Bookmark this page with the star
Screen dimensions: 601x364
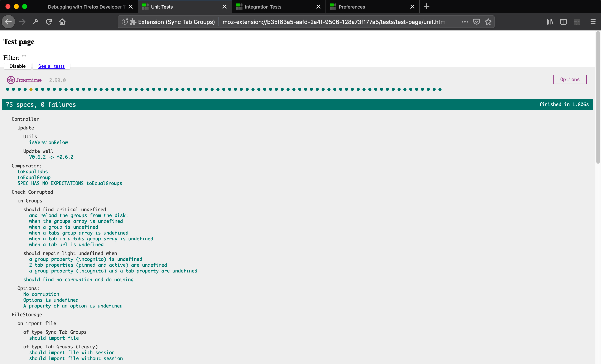point(488,22)
